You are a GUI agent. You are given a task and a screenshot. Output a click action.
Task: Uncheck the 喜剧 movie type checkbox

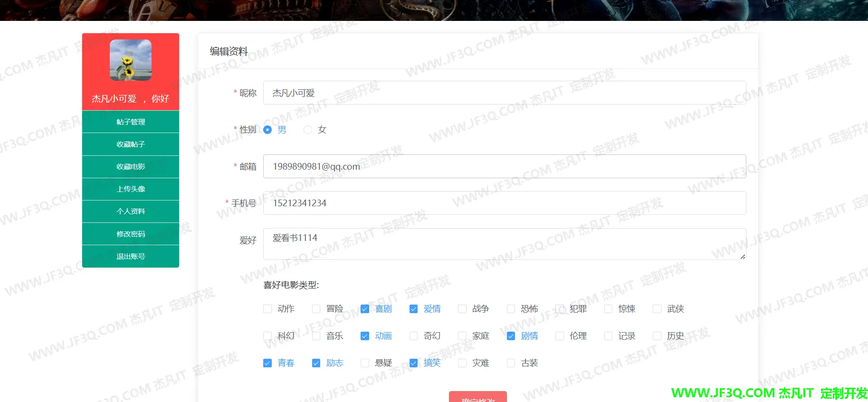tap(365, 309)
